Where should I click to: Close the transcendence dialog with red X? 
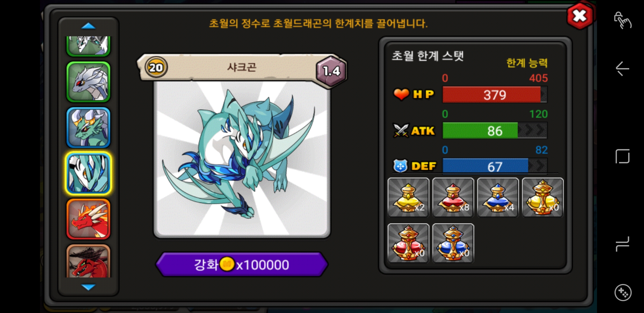(x=580, y=16)
